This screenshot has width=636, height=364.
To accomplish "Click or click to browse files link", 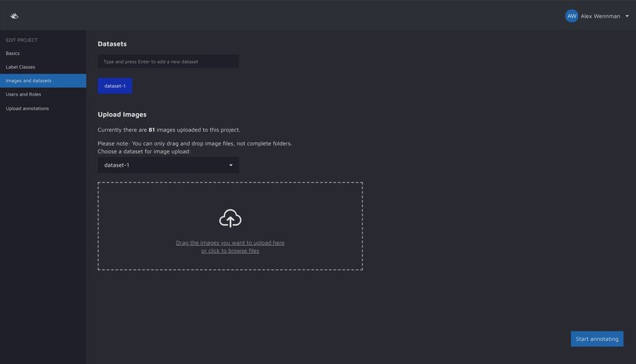I will pyautogui.click(x=230, y=251).
